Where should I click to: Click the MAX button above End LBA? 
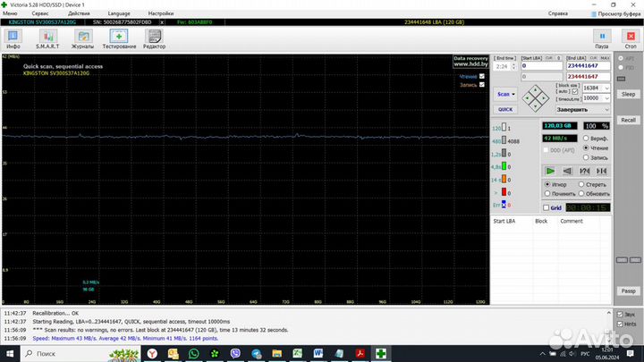[605, 58]
